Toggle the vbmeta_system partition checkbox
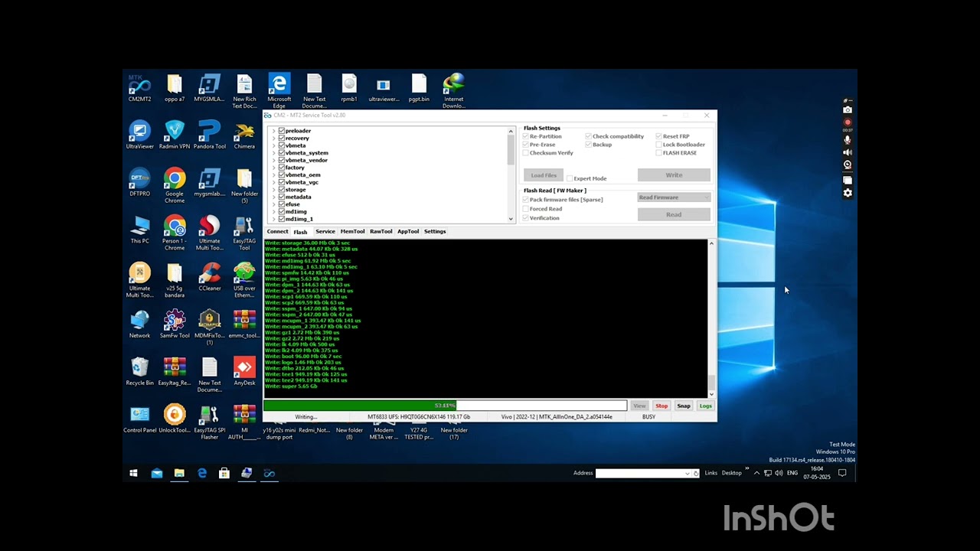Viewport: 980px width, 551px height. pyautogui.click(x=282, y=153)
